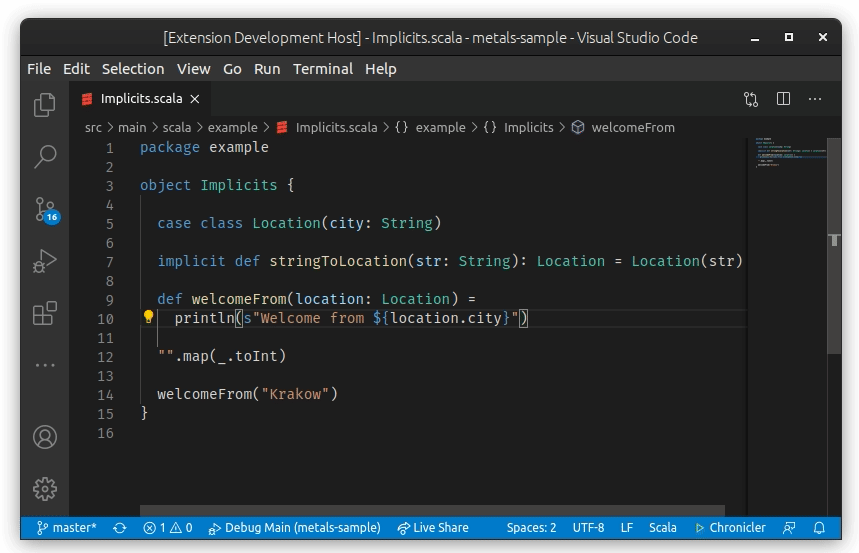Open the Go menu
The width and height of the screenshot is (859, 553).
pyautogui.click(x=232, y=69)
